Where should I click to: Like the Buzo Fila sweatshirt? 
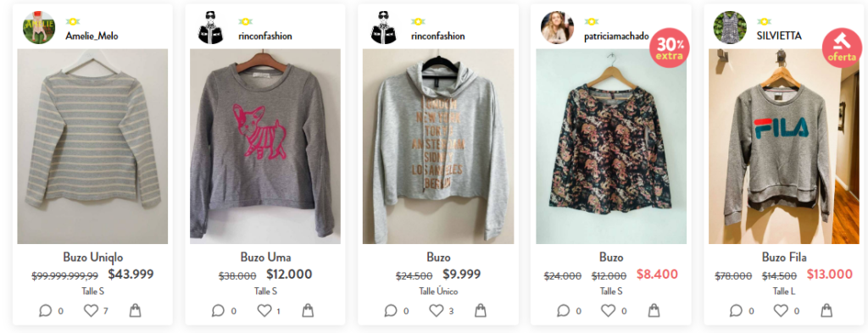click(x=782, y=311)
